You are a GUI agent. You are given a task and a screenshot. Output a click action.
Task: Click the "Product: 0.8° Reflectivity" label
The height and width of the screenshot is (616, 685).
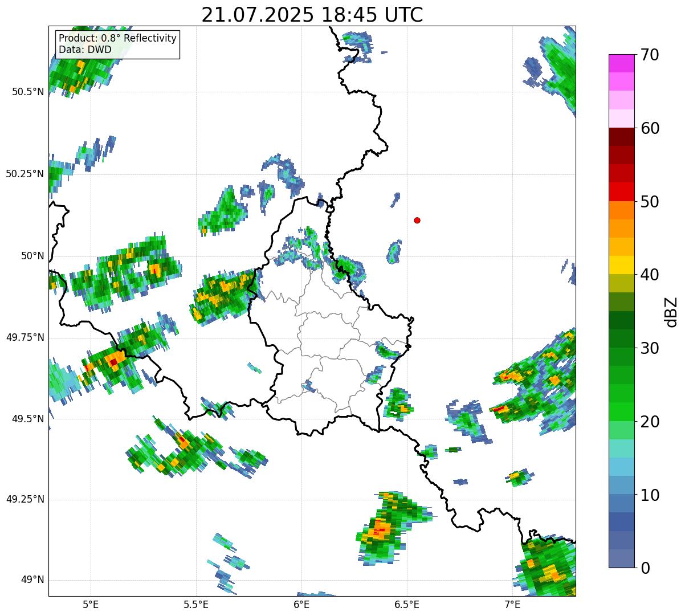[x=118, y=38]
